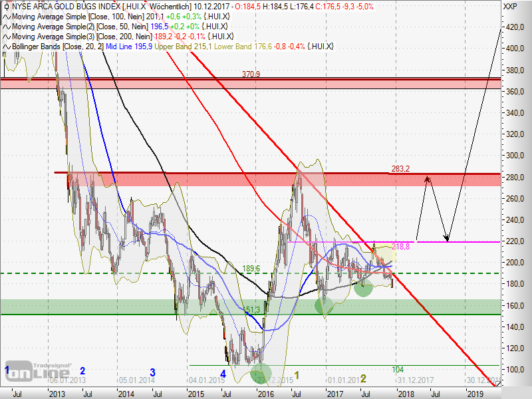Select blue wave label 4 near 04.01.2015
Image resolution: width=532 pixels, height=399 pixels.
point(223,374)
